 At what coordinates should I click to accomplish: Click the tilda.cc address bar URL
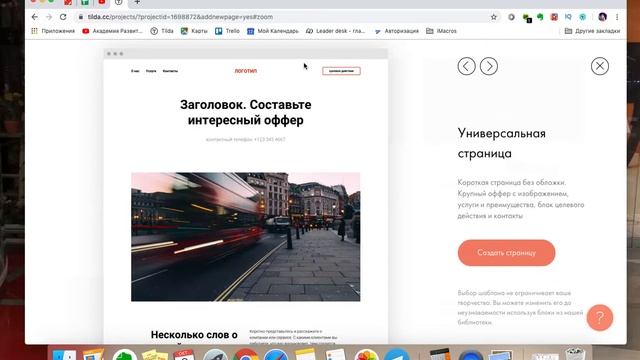coord(180,17)
